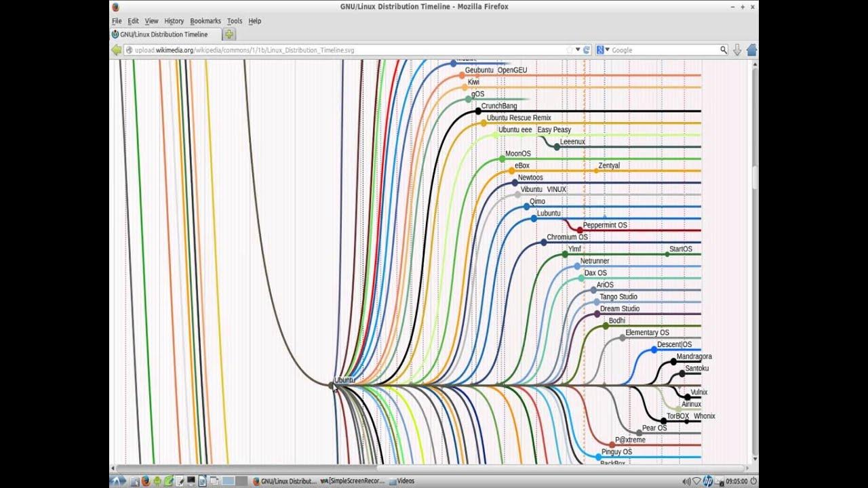Switch to the second workspace pager box
Image resolution: width=868 pixels, height=488 pixels.
[241, 481]
